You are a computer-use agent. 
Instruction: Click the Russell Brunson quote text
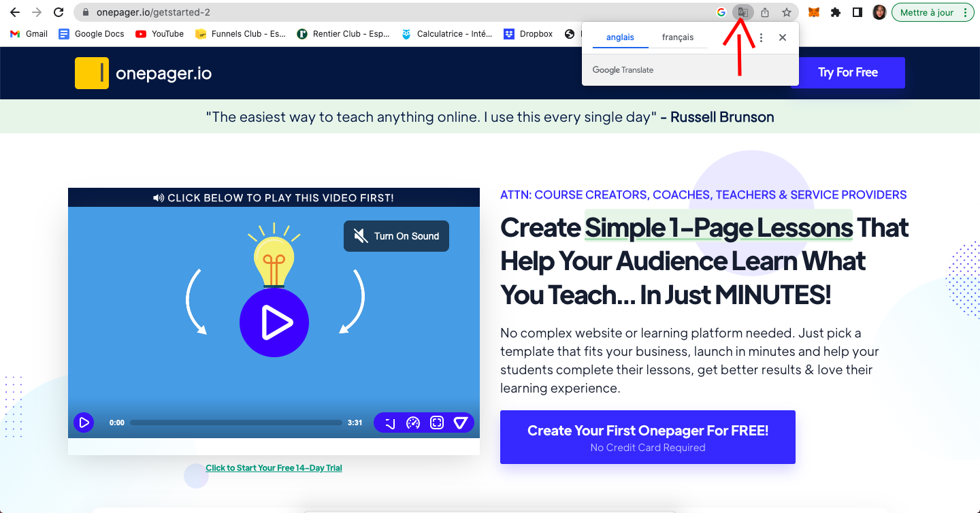click(x=490, y=117)
